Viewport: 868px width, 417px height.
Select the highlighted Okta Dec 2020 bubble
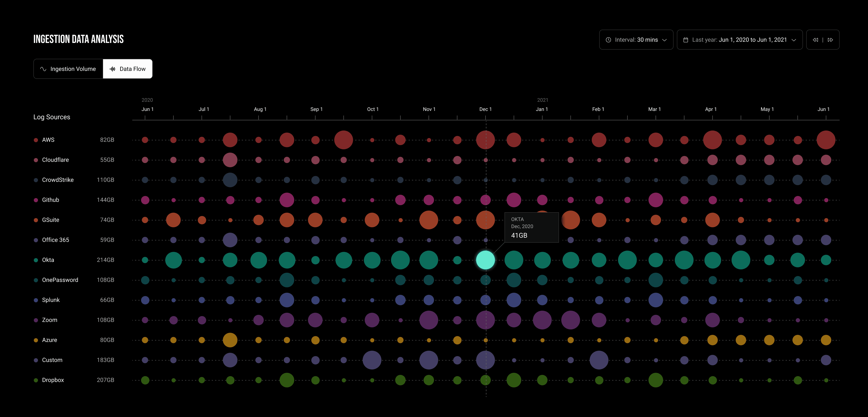click(x=486, y=260)
